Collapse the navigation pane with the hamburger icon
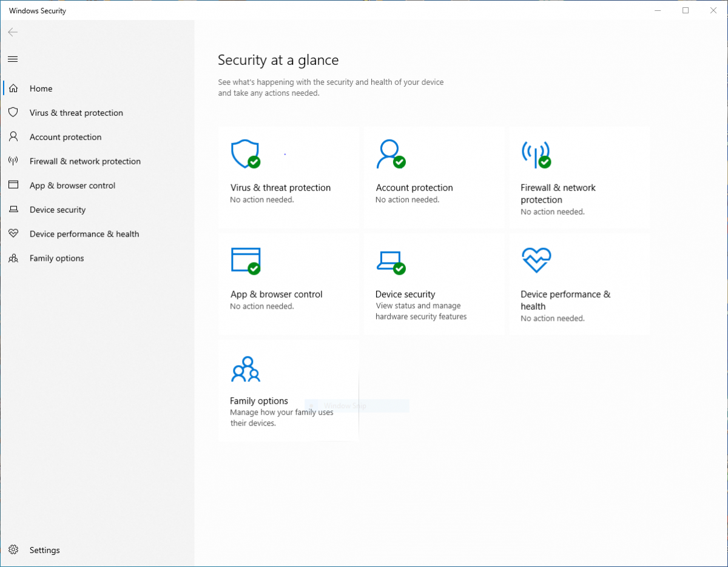 (x=13, y=59)
